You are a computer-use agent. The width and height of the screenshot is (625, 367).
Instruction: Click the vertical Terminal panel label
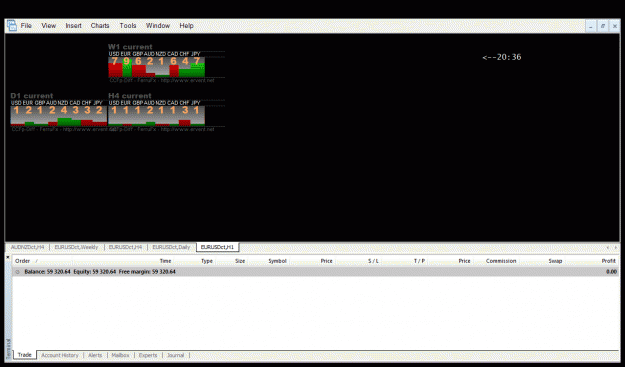click(x=8, y=349)
